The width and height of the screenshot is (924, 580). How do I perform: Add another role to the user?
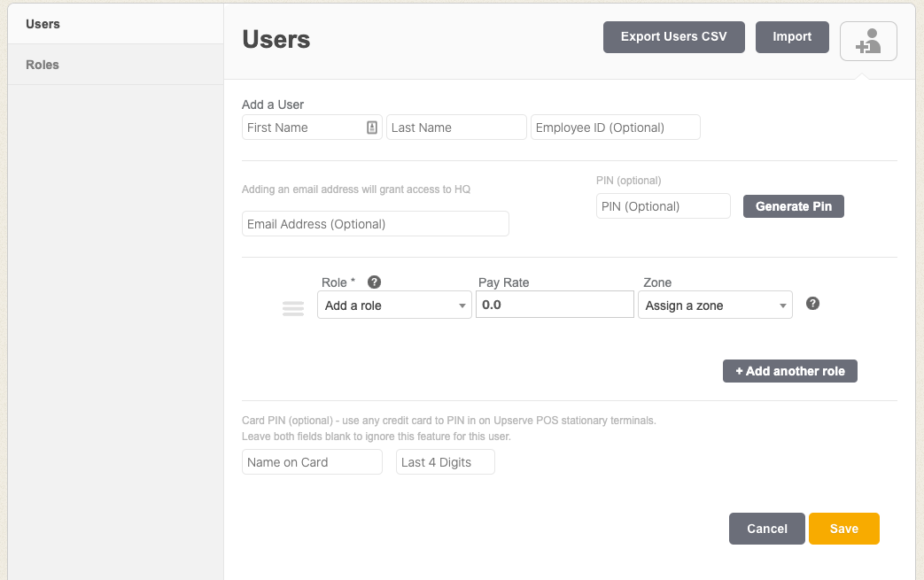pos(789,371)
